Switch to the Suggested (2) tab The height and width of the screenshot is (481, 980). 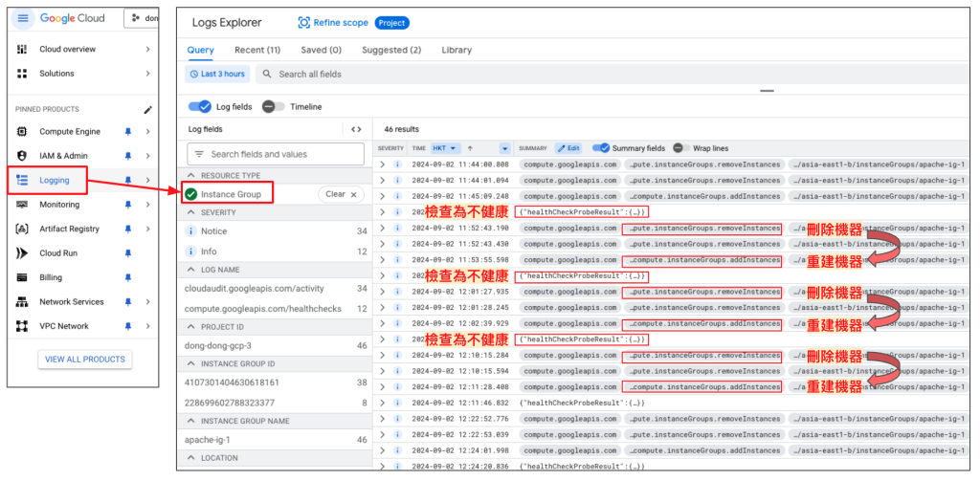pos(391,50)
